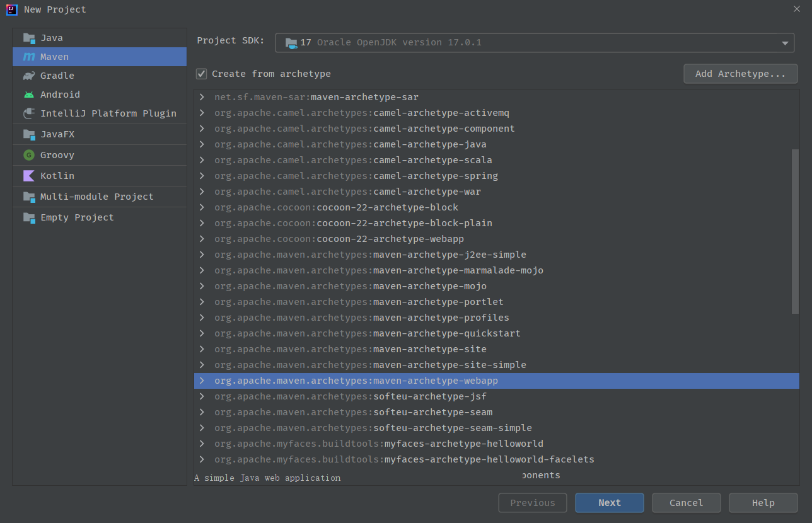This screenshot has width=812, height=523.
Task: Click the Next button
Action: click(x=609, y=503)
